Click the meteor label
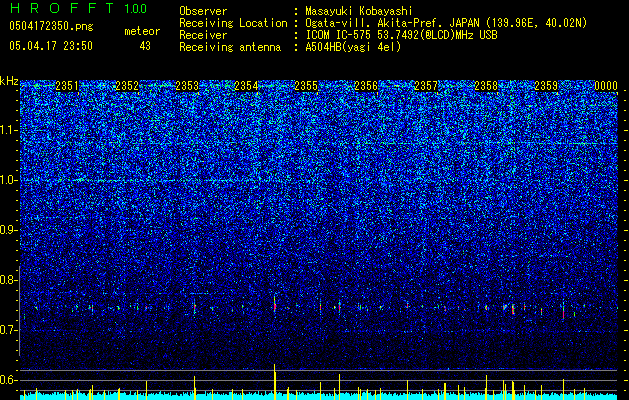Image resolution: width=629 pixels, height=400 pixels. pos(142,31)
